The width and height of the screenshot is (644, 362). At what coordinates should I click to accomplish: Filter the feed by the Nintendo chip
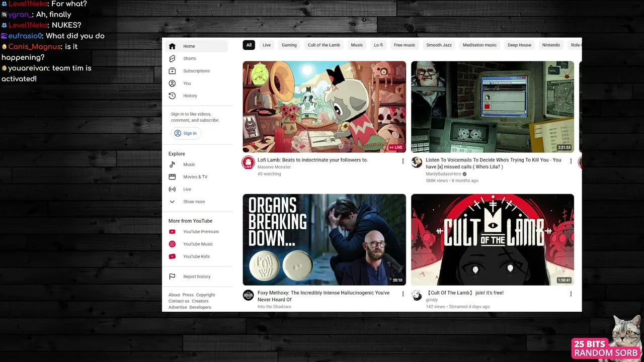551,45
